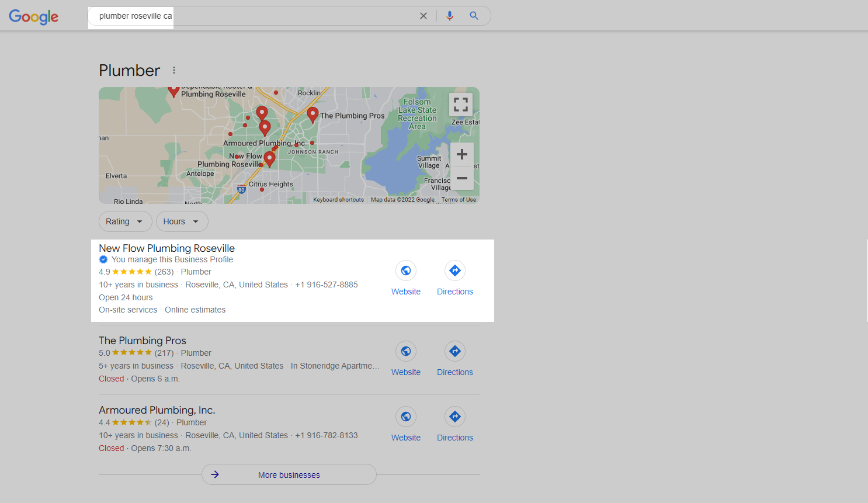Click the More businesses button
Viewport: 868px width, 503px height.
coord(289,475)
